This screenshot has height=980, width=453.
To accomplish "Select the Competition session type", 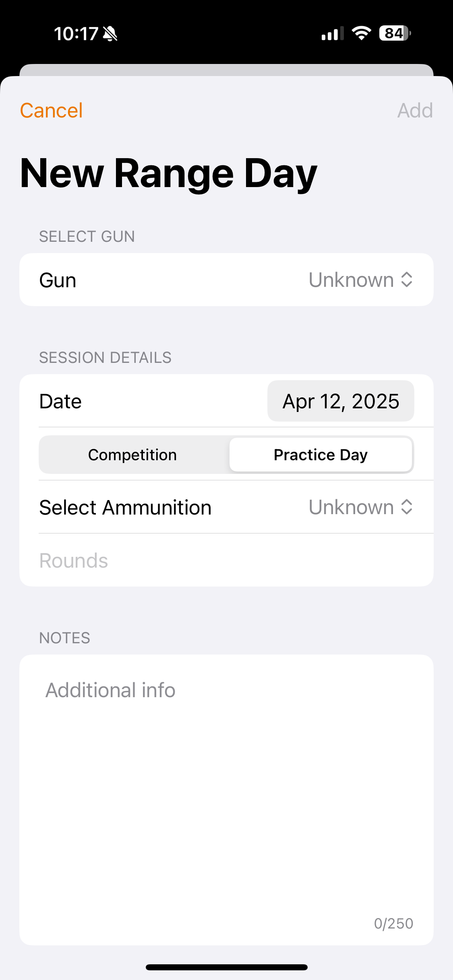I will (x=132, y=455).
